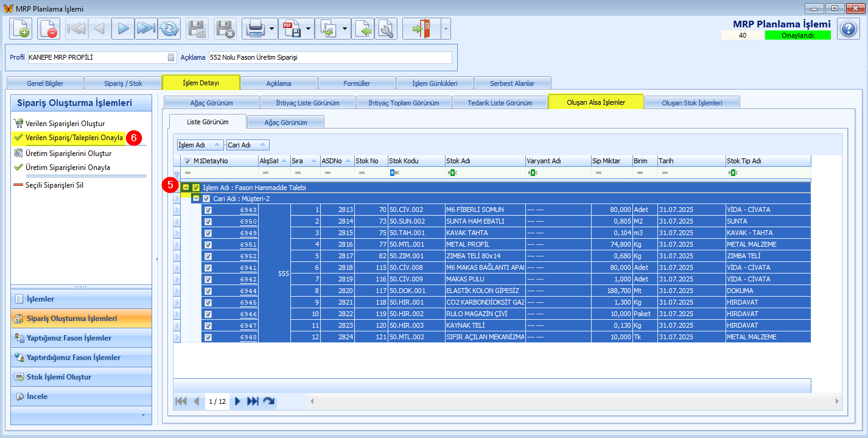Toggle checkbox of Fason Hammadde Talebi group
This screenshot has width=868, height=438.
coord(196,188)
